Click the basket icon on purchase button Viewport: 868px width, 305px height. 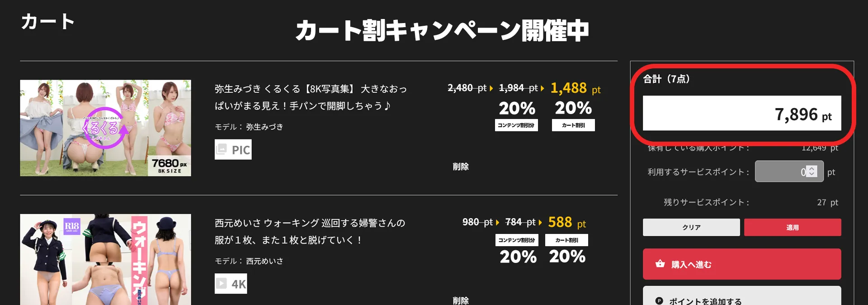(660, 264)
